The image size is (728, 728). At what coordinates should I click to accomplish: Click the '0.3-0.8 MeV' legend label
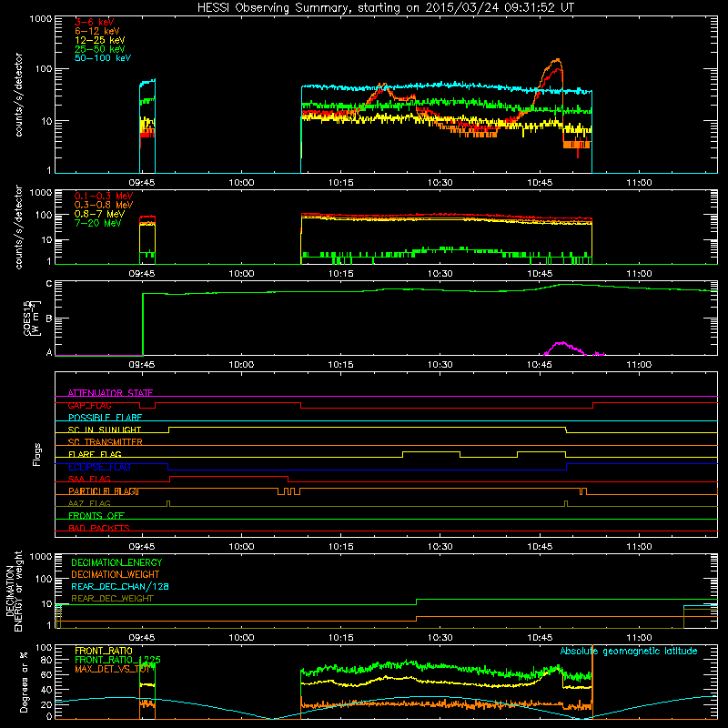tap(104, 205)
